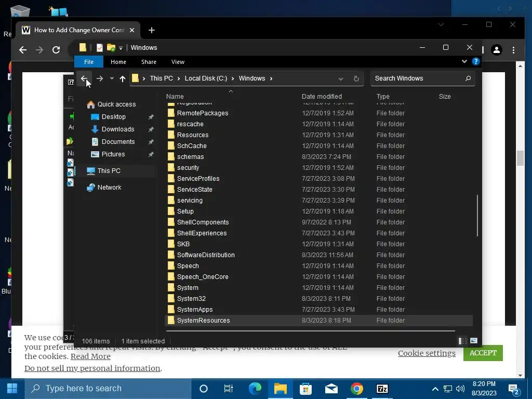This screenshot has height=399, width=532.
Task: Expand the File Explorer ribbon
Action: [x=464, y=61]
